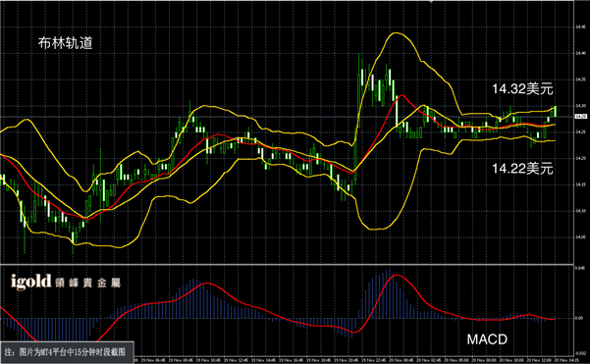Image resolution: width=590 pixels, height=364 pixels.
Task: Click the igold logo watermark
Action: tap(30, 282)
